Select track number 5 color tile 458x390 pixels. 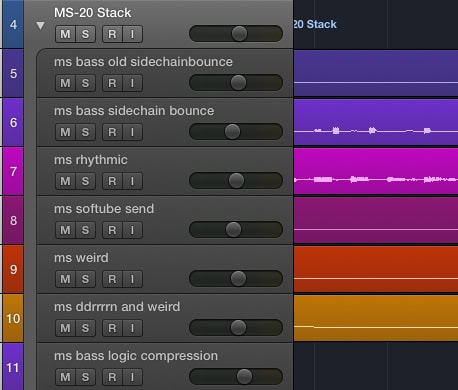click(13, 73)
